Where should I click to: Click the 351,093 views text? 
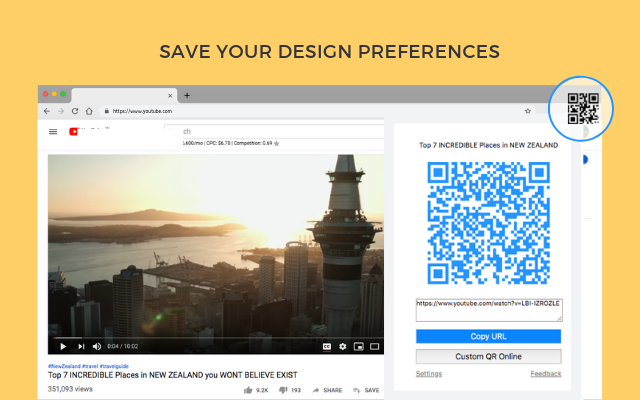[70, 389]
